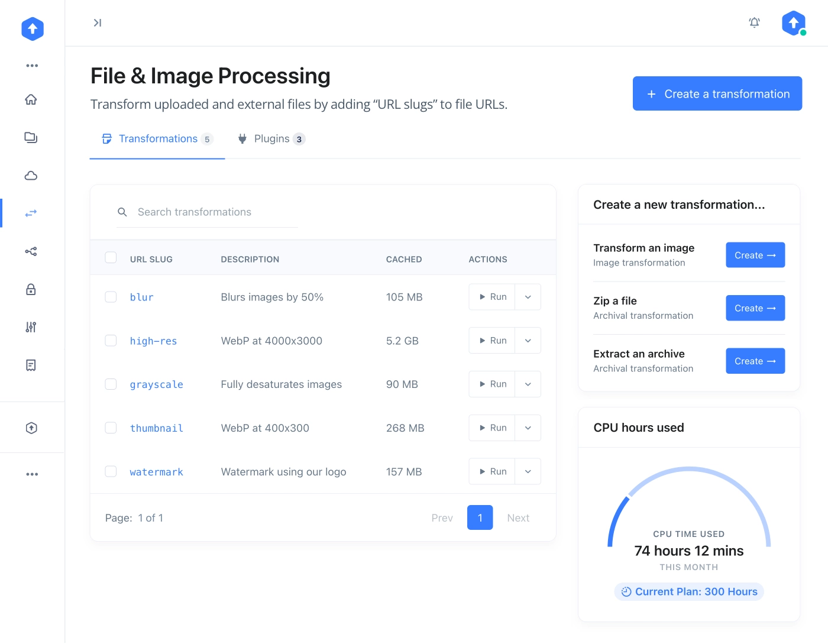
Task: Switch to the Plugins tab
Action: pos(271,139)
